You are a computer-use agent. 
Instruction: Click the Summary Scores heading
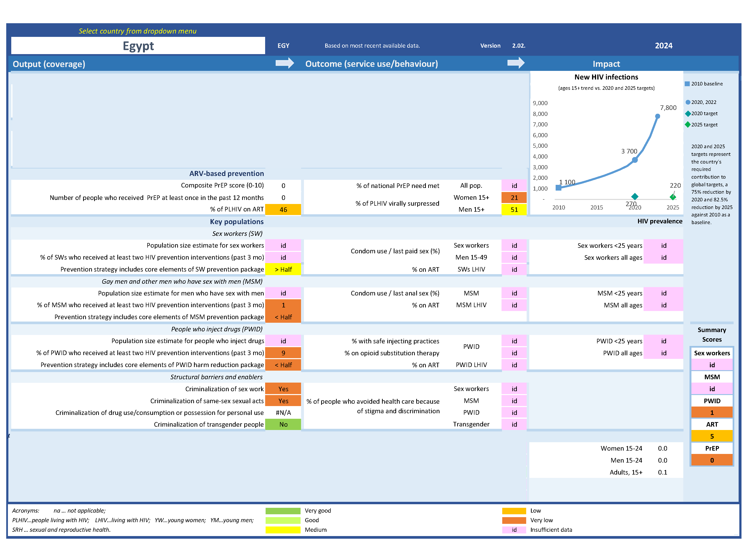click(x=712, y=334)
